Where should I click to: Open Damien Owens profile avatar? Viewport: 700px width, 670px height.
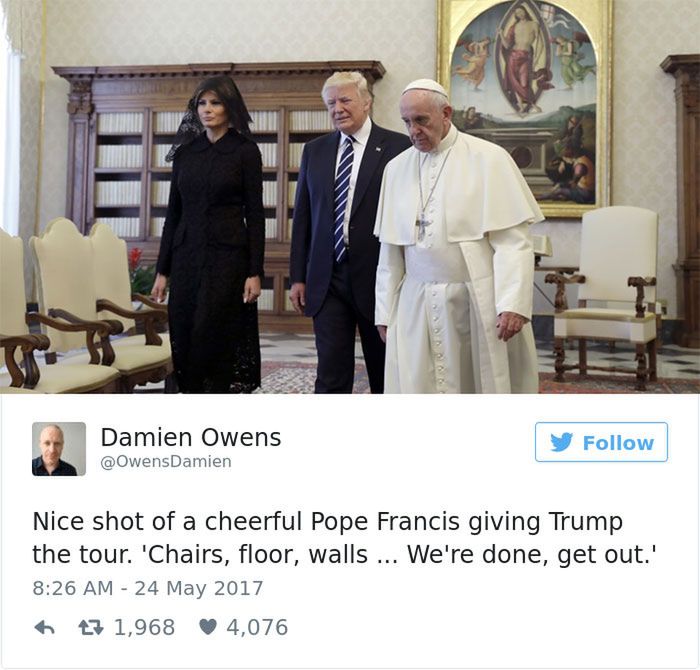point(59,449)
